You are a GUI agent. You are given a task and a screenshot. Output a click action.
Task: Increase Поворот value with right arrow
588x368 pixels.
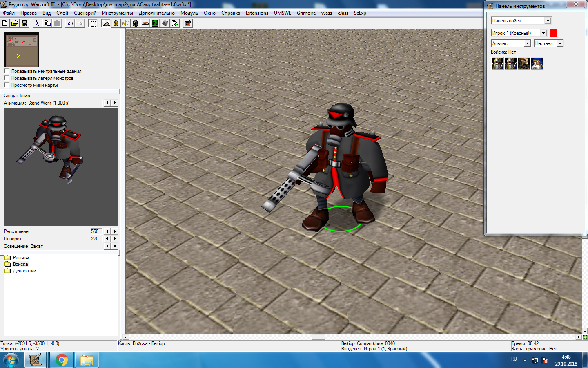[x=115, y=239]
